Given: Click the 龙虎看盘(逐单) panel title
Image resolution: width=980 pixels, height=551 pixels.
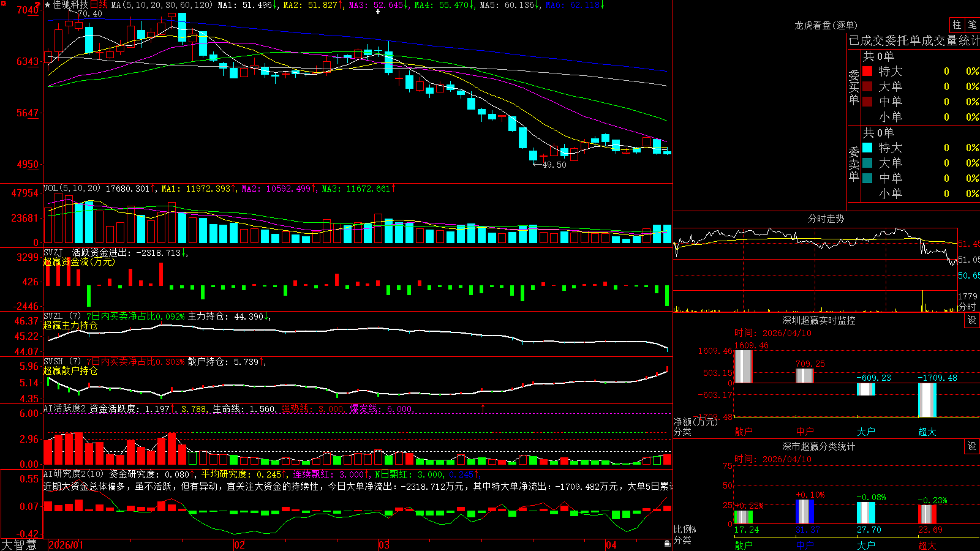Looking at the screenshot, I should (826, 25).
